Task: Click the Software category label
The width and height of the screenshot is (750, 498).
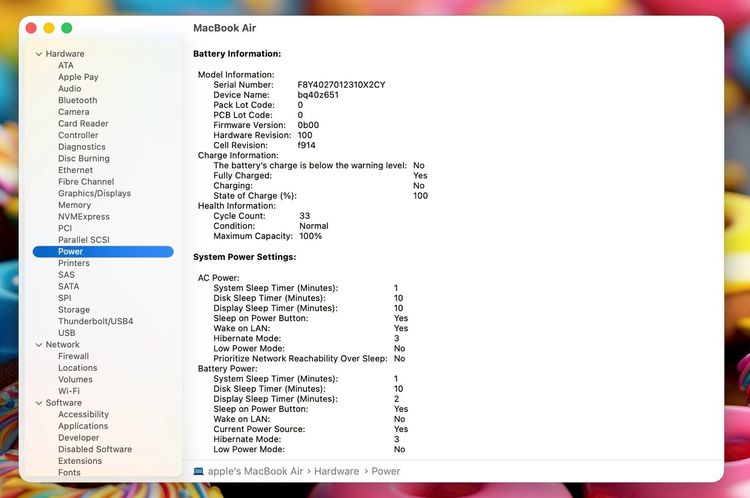Action: click(x=63, y=403)
